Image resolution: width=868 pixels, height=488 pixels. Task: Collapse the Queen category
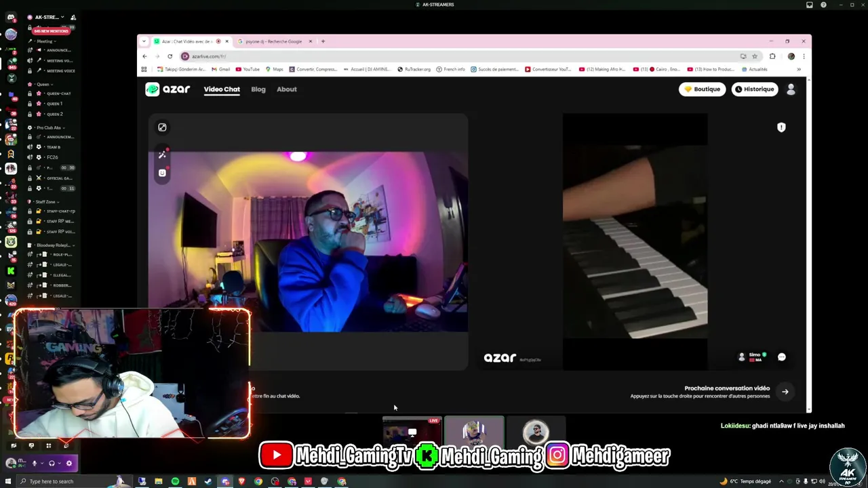coord(42,84)
